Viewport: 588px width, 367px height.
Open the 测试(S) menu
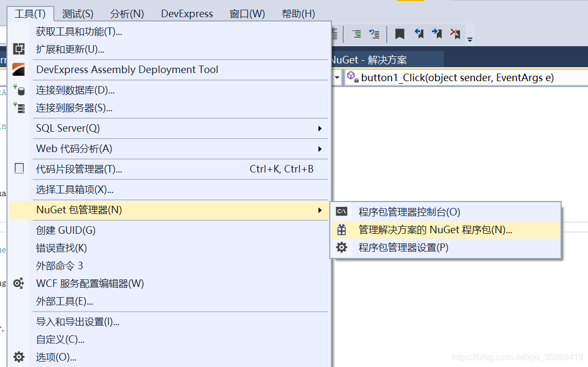tap(77, 14)
